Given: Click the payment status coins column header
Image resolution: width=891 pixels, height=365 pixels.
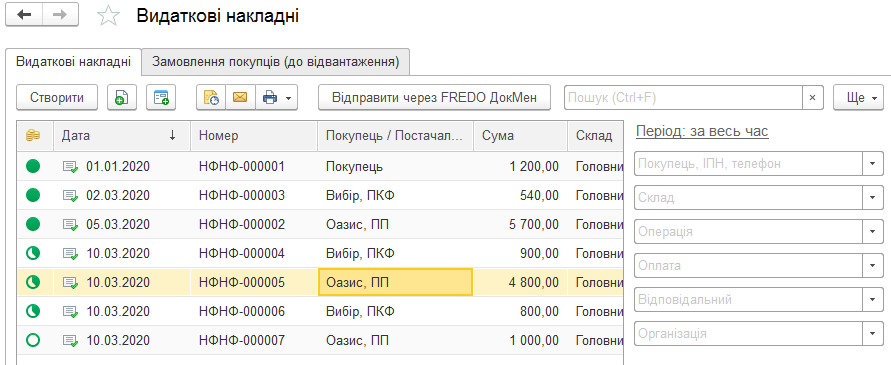Looking at the screenshot, I should click(x=34, y=135).
